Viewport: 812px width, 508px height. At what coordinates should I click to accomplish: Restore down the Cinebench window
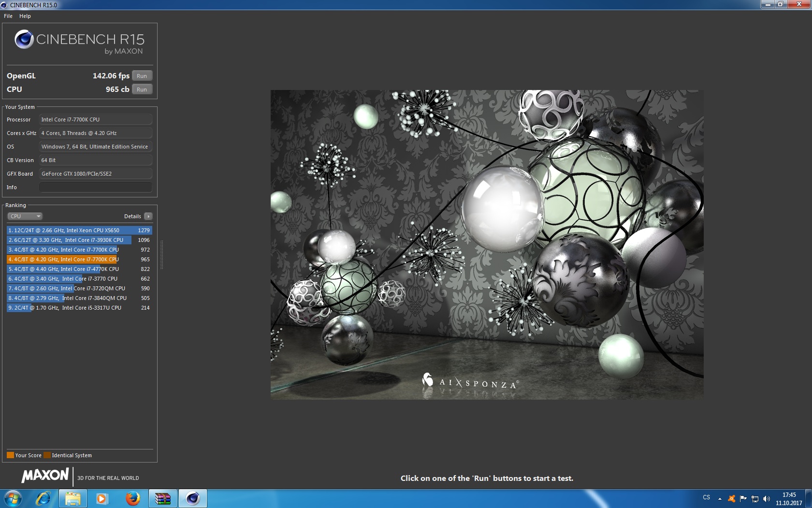tap(780, 4)
